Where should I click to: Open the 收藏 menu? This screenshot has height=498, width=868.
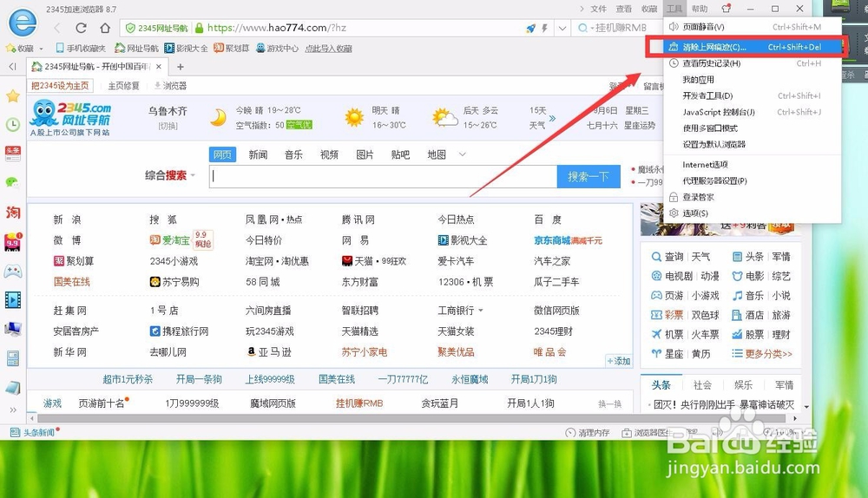(649, 9)
